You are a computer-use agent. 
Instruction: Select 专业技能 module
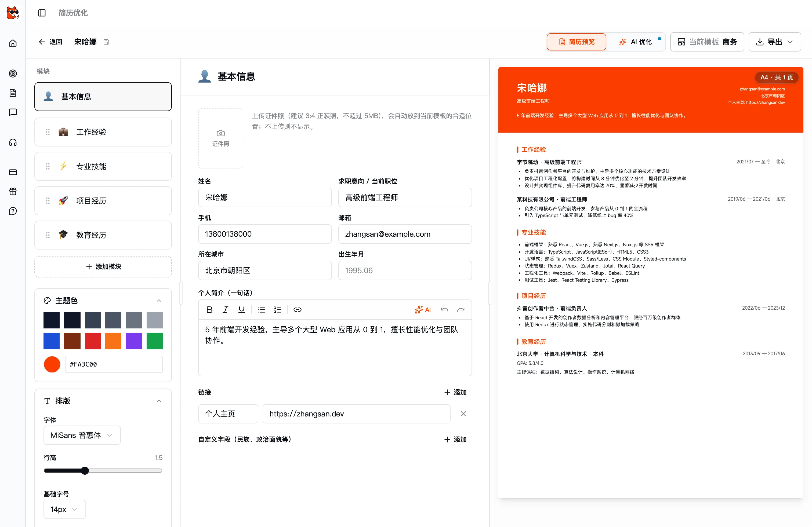(103, 166)
